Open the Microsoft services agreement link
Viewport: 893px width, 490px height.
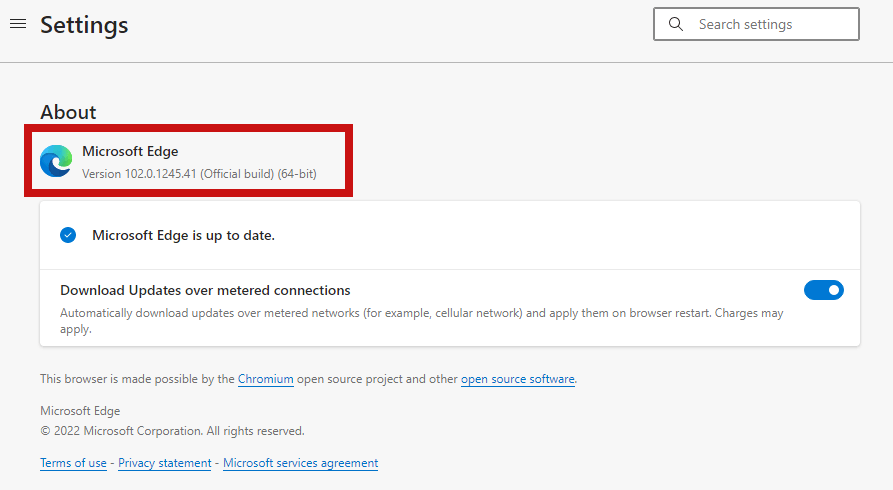pos(301,463)
